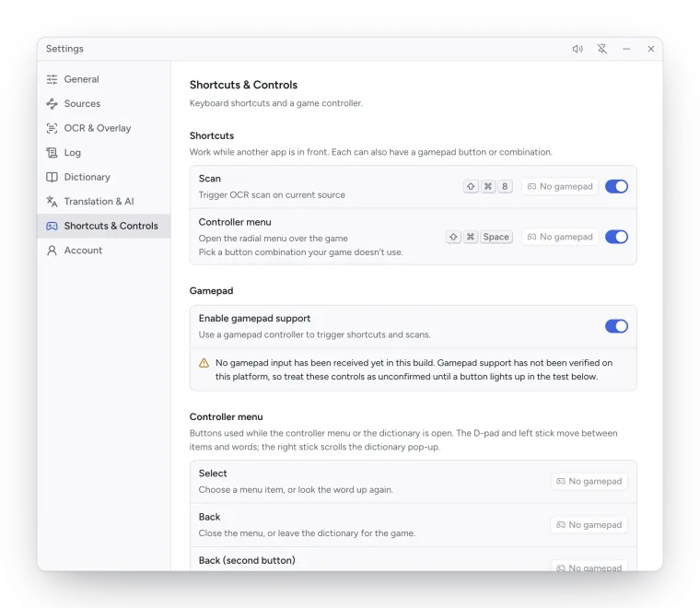Click "Enable gamepad support" label

[x=254, y=319]
